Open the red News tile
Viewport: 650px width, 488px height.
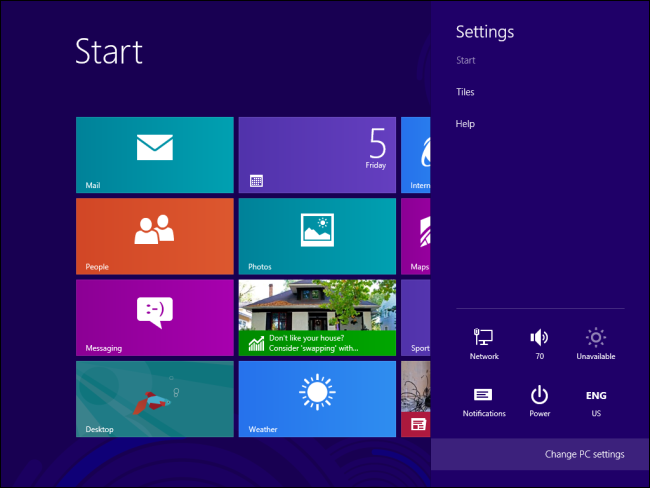click(x=416, y=398)
